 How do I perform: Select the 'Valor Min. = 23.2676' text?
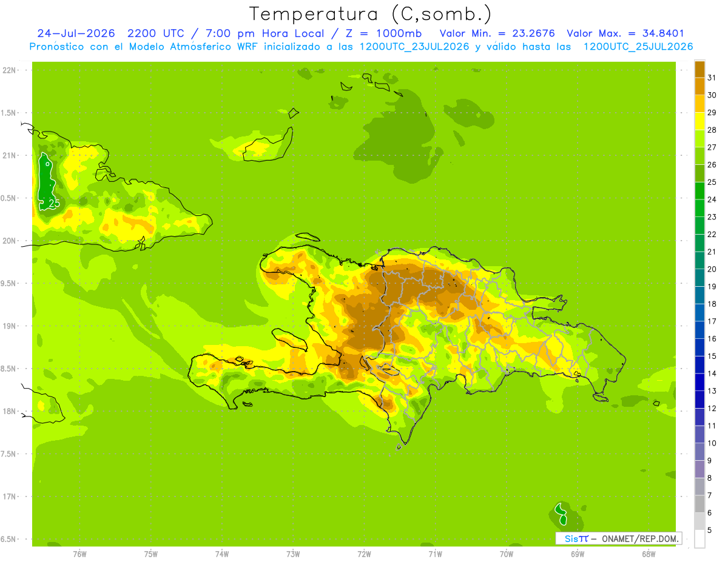[x=497, y=33]
